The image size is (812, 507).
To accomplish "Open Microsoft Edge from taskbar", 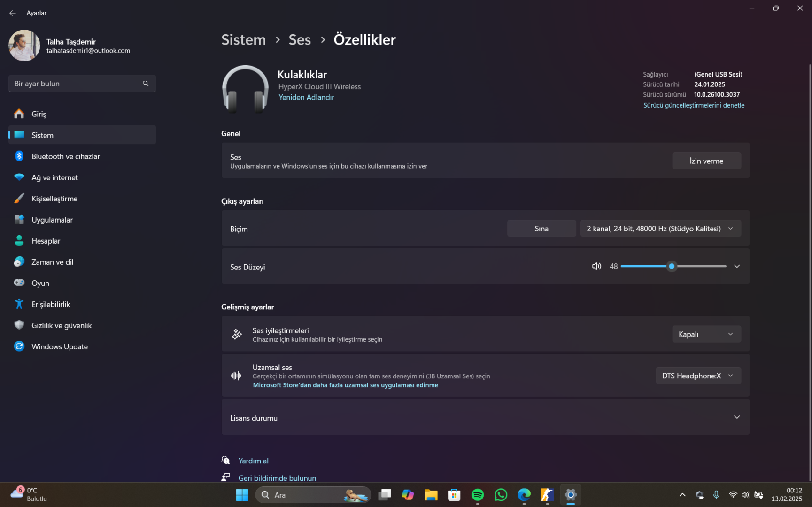I will point(524,495).
